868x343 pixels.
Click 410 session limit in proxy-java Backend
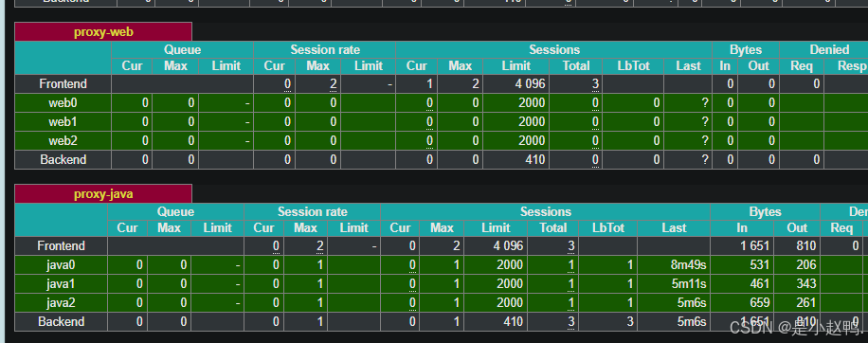point(513,321)
